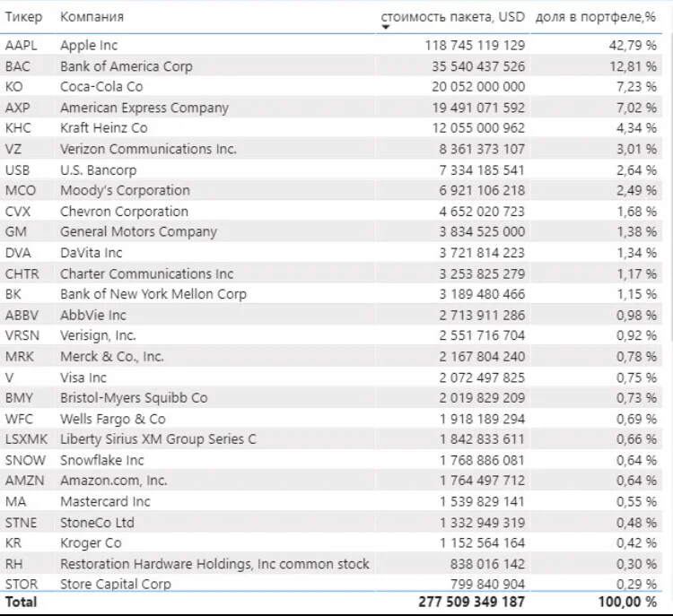The height and width of the screenshot is (616, 673).
Task: Select the Visa Inc company name
Action: pos(83,377)
